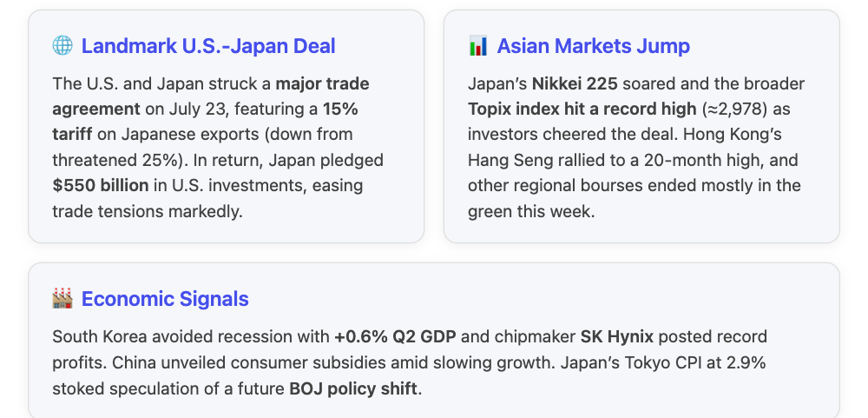
Task: Open the Asian Markets Jump heading
Action: tap(593, 47)
